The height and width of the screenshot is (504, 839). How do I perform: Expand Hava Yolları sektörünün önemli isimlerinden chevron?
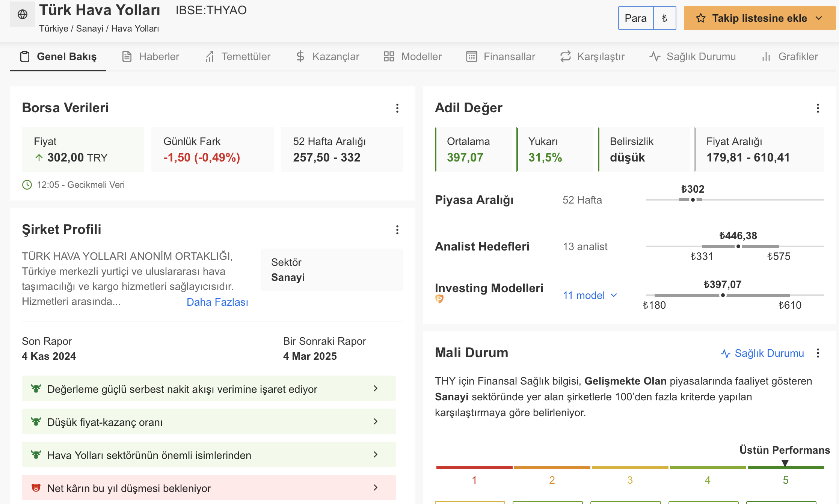point(376,454)
